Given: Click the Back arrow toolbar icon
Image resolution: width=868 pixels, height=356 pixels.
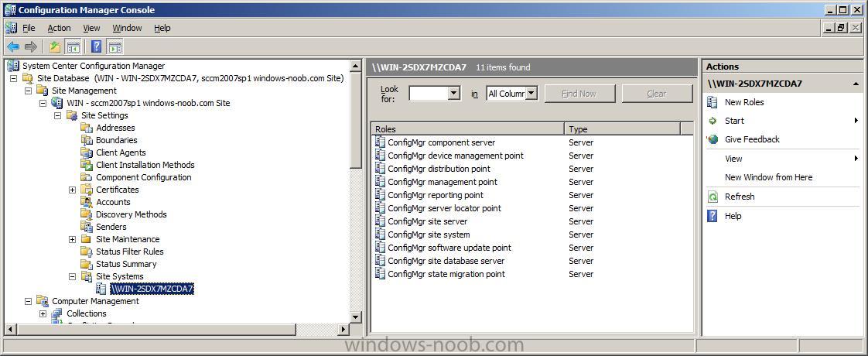Looking at the screenshot, I should [13, 47].
